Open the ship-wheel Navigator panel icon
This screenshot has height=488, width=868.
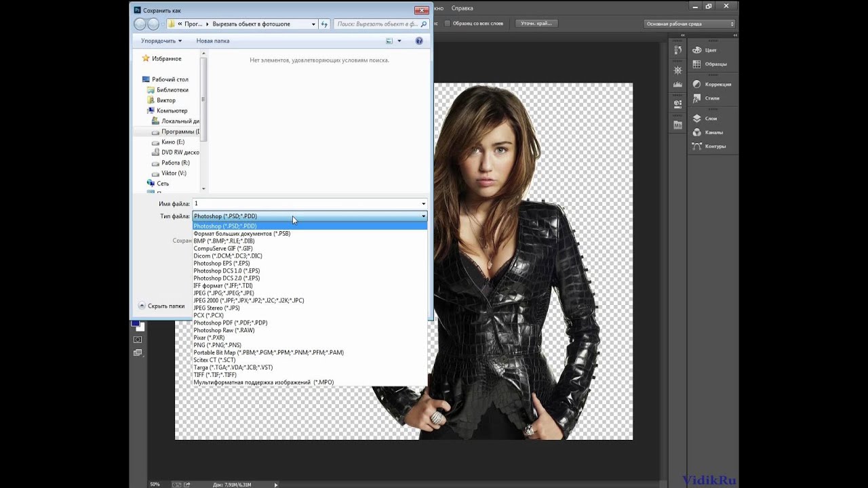[x=677, y=70]
